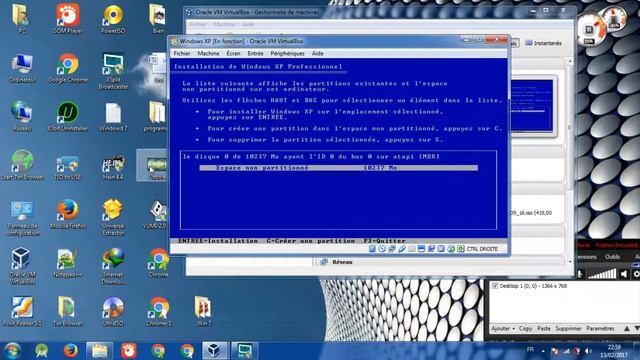The height and width of the screenshot is (360, 640).
Task: Open the PowerISO desktop shortcut
Action: pyautogui.click(x=113, y=19)
